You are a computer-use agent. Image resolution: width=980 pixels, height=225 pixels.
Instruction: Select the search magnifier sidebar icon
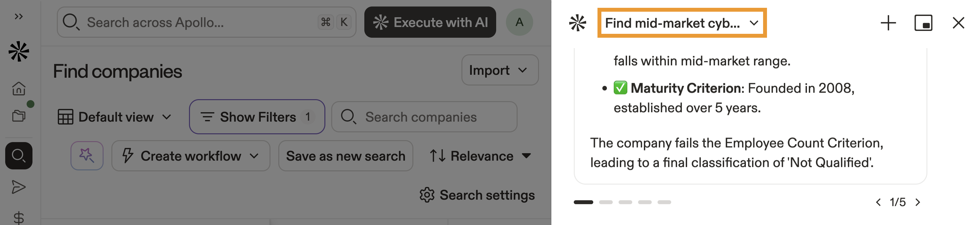coord(19,156)
